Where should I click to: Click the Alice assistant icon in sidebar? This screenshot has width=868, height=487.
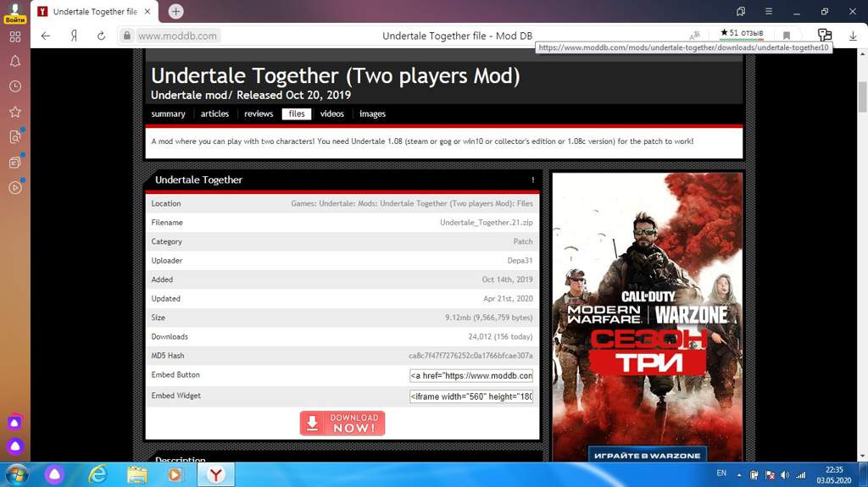(15, 423)
